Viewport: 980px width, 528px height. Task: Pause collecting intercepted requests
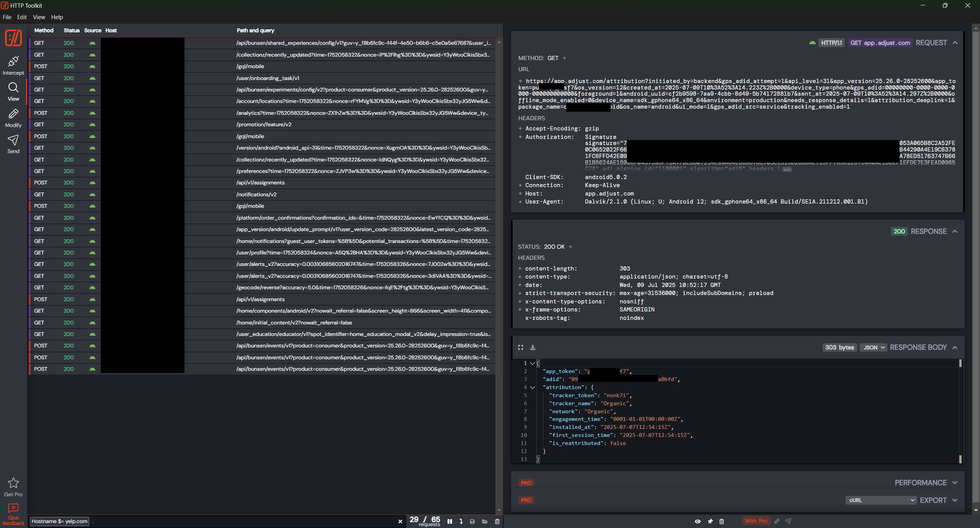coord(450,521)
